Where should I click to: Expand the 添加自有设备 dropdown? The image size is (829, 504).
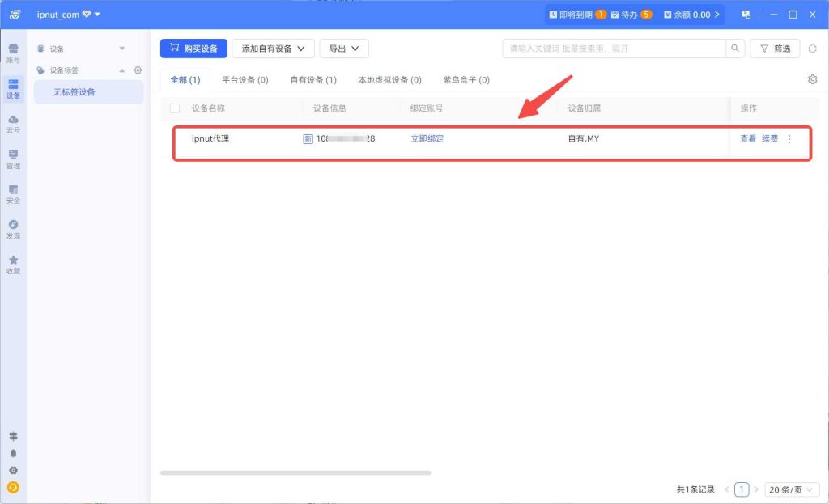tap(273, 49)
